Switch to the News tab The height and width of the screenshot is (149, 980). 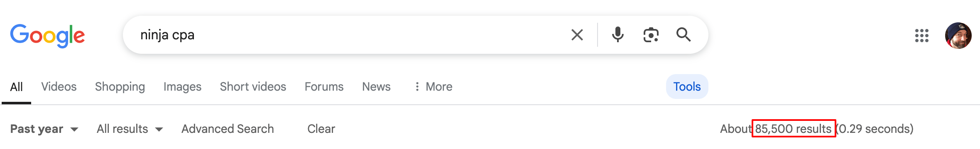376,87
